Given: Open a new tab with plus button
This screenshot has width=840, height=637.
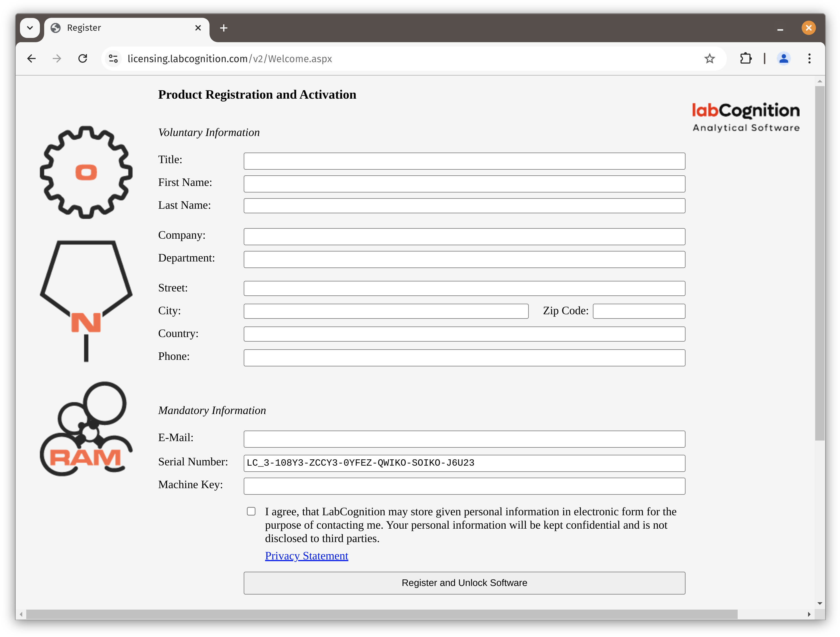Looking at the screenshot, I should (224, 28).
